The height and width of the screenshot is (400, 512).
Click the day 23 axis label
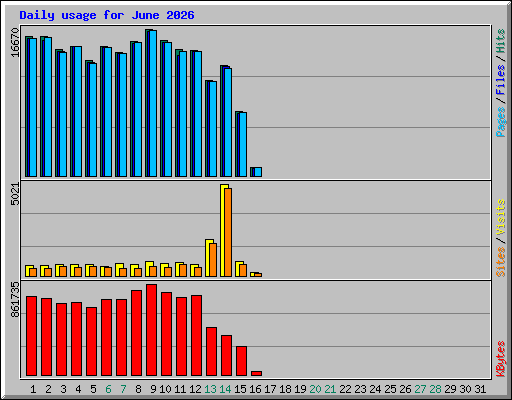[x=360, y=389]
